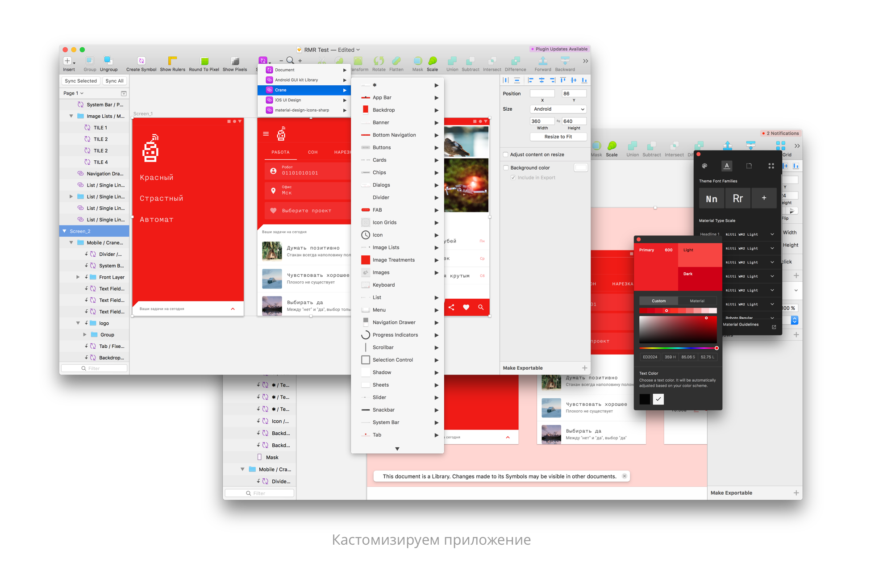Check the Background color checkbox
Viewport: 875px width, 588px height.
pyautogui.click(x=506, y=168)
